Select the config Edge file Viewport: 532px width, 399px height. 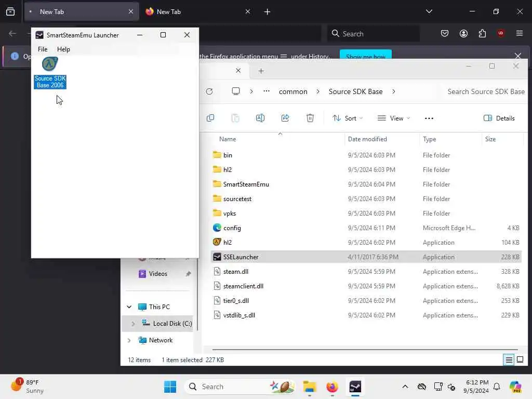[x=366, y=228]
